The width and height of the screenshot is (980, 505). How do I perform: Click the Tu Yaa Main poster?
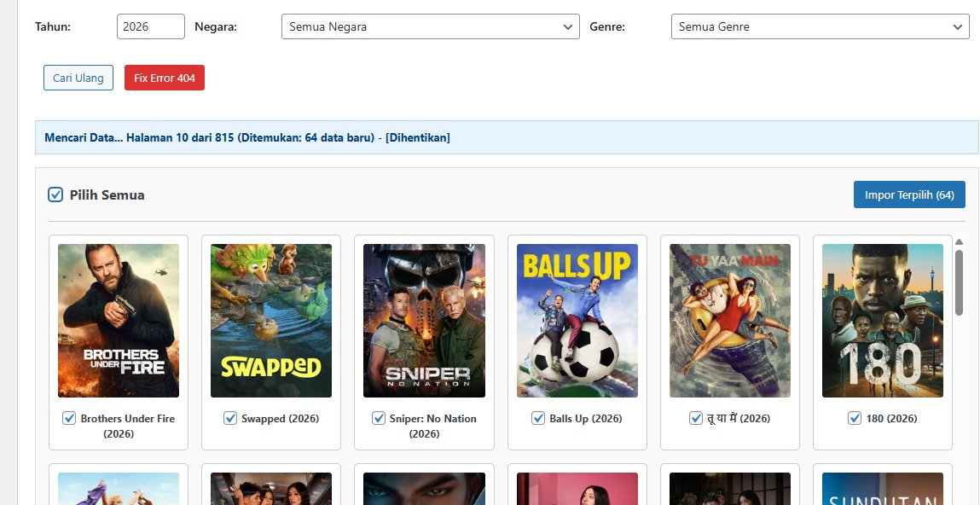[730, 321]
